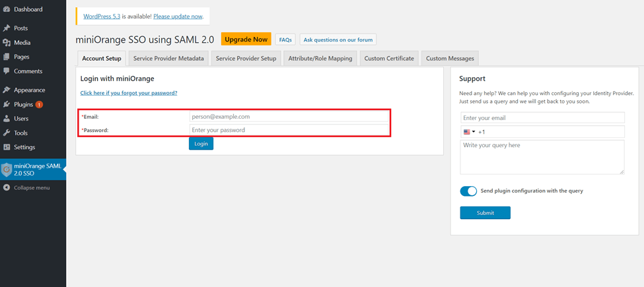Viewport: 644px width, 287px height.
Task: Click the Plugins plug icon
Action: pos(6,104)
